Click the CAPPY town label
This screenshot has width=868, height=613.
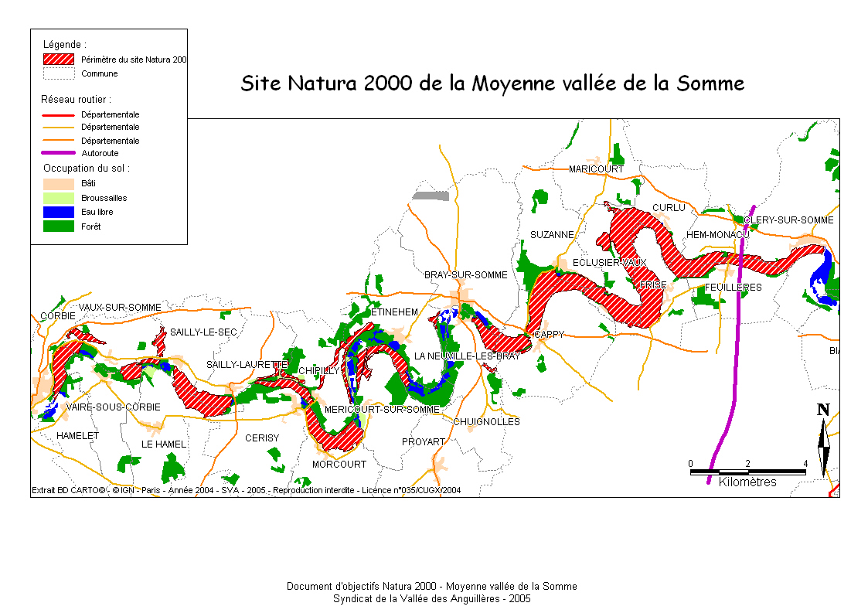(x=549, y=335)
